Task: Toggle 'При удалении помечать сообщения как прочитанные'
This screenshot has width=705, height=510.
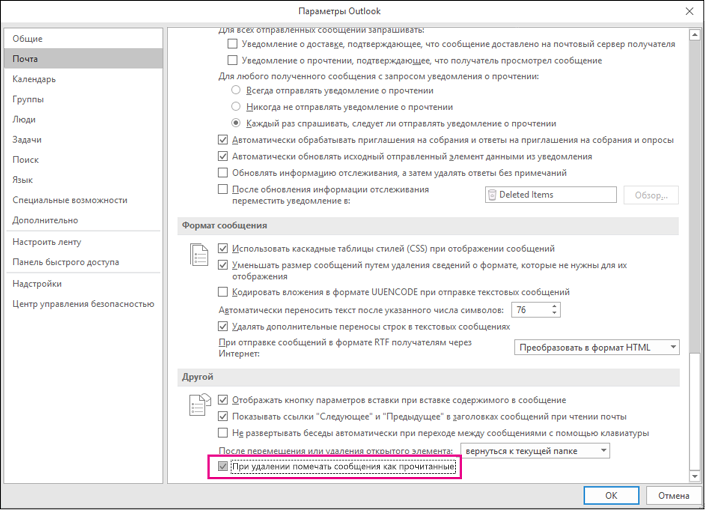Action: pyautogui.click(x=223, y=466)
